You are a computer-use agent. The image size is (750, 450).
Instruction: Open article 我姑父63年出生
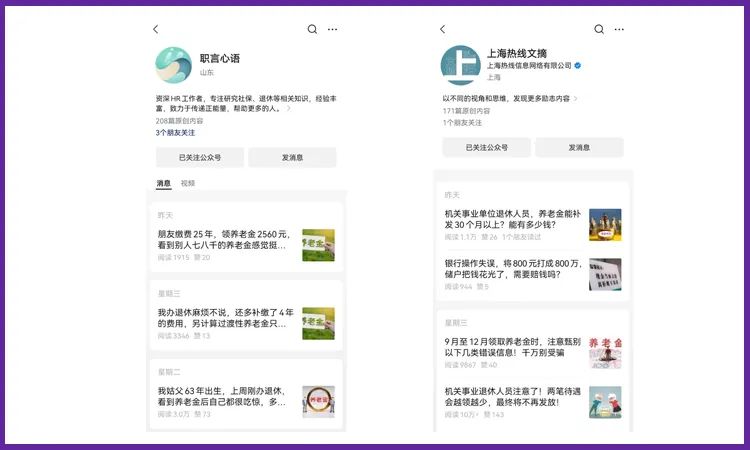click(222, 396)
